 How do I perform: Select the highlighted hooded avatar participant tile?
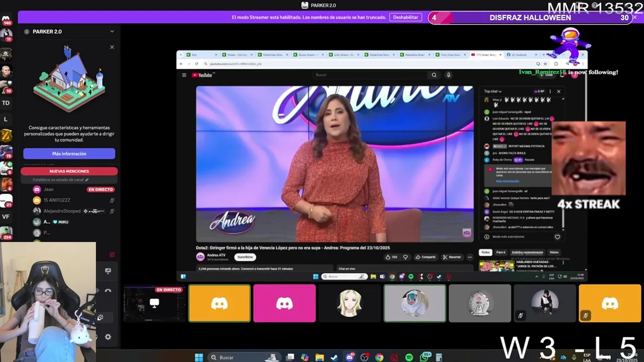click(415, 303)
